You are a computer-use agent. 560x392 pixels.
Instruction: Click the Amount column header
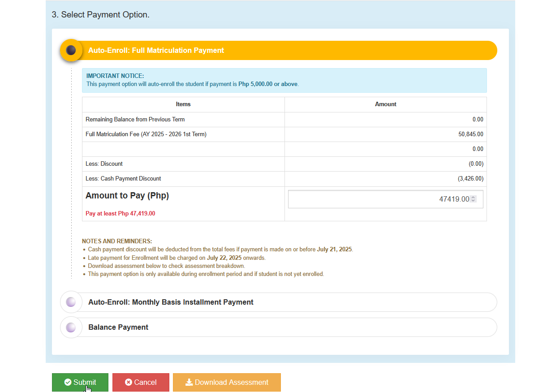coord(386,104)
